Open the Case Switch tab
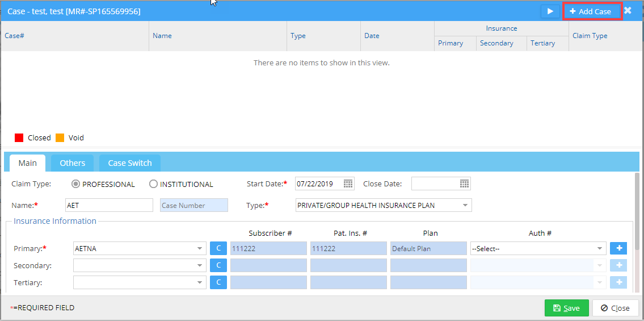 tap(130, 163)
